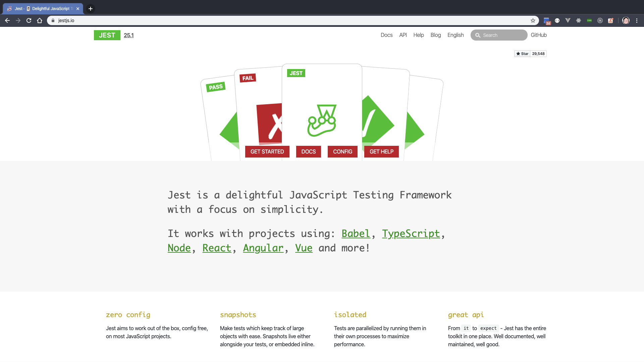Image resolution: width=644 pixels, height=362 pixels.
Task: Open the Chrome three-dot menu
Action: pyautogui.click(x=637, y=20)
